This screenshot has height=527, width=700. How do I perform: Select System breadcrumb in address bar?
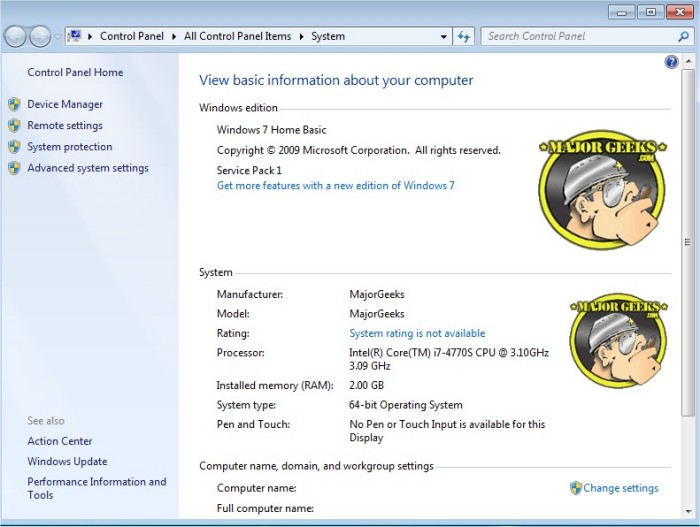328,36
